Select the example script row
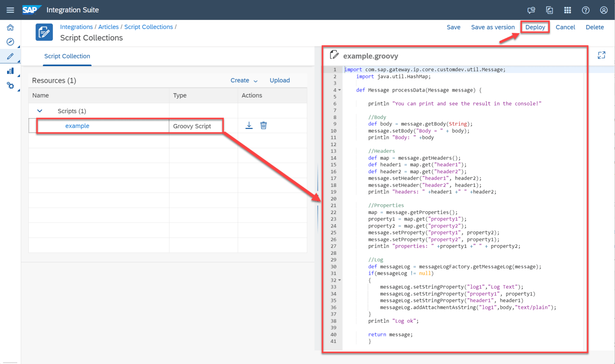This screenshot has width=615, height=364. (x=77, y=126)
